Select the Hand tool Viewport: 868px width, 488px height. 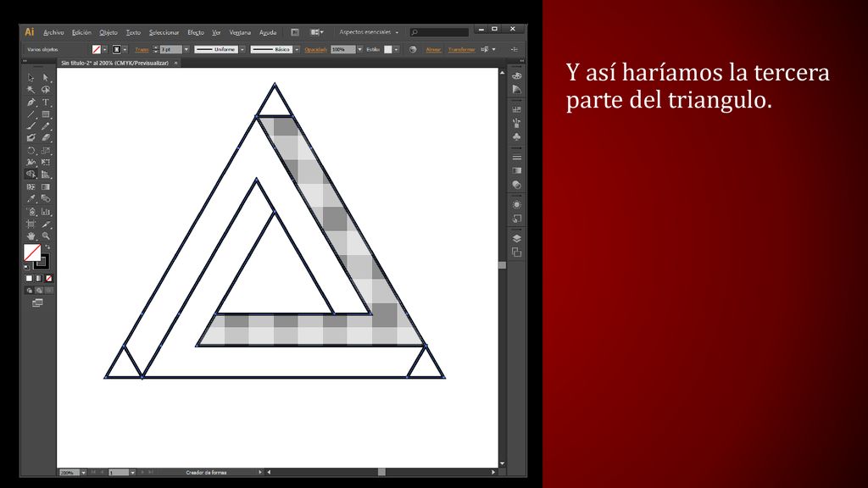coord(31,236)
